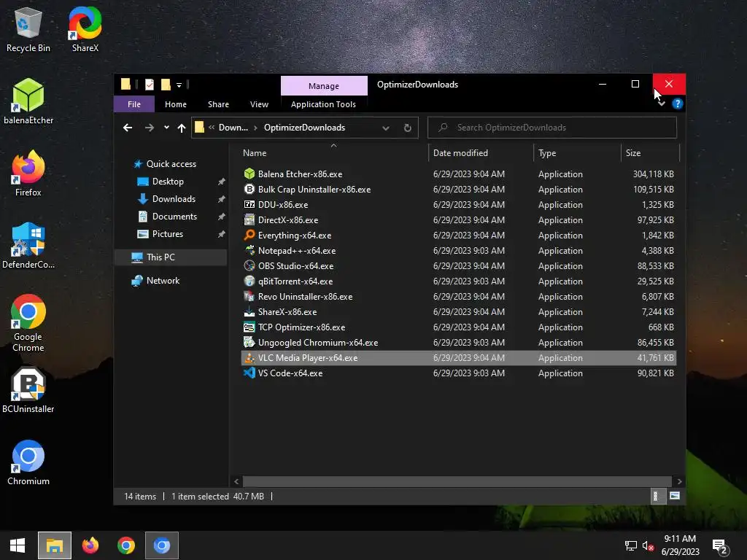The height and width of the screenshot is (560, 747).
Task: Open the BCUninstaller desktop shortcut
Action: click(28, 390)
